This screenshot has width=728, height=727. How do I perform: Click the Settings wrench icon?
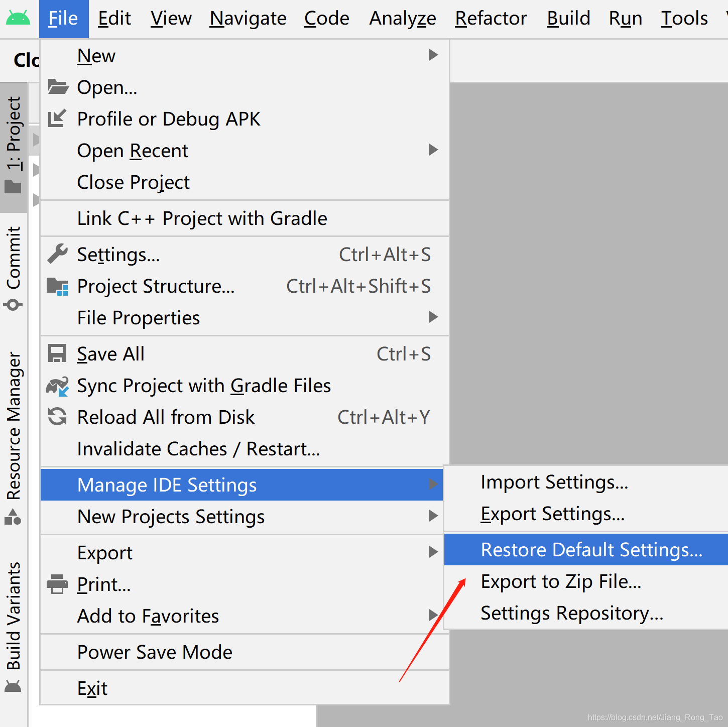[57, 254]
